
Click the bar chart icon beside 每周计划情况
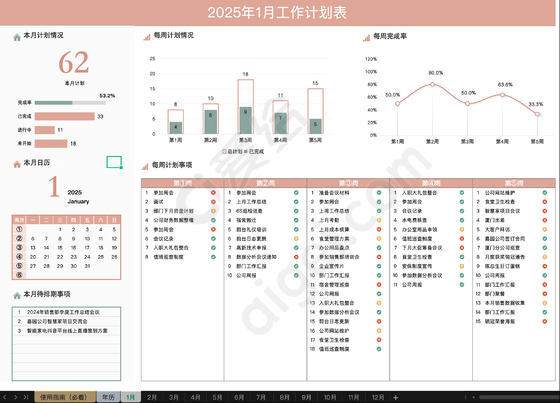pos(147,37)
